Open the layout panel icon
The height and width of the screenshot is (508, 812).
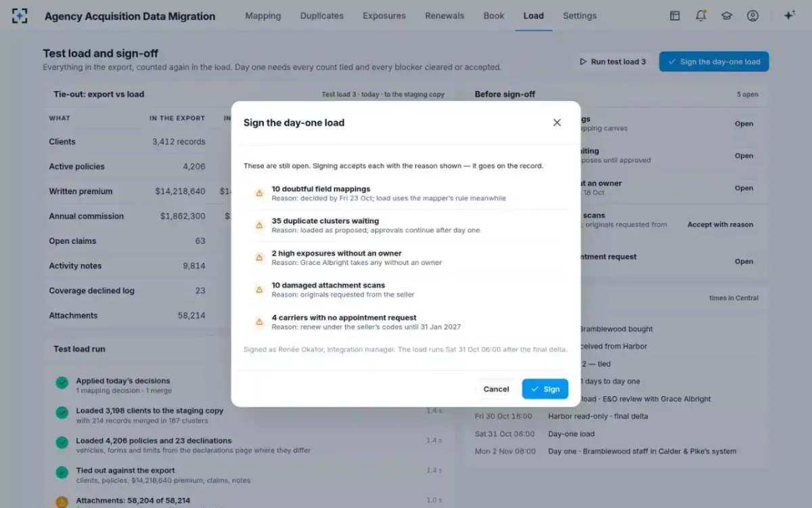click(x=675, y=16)
